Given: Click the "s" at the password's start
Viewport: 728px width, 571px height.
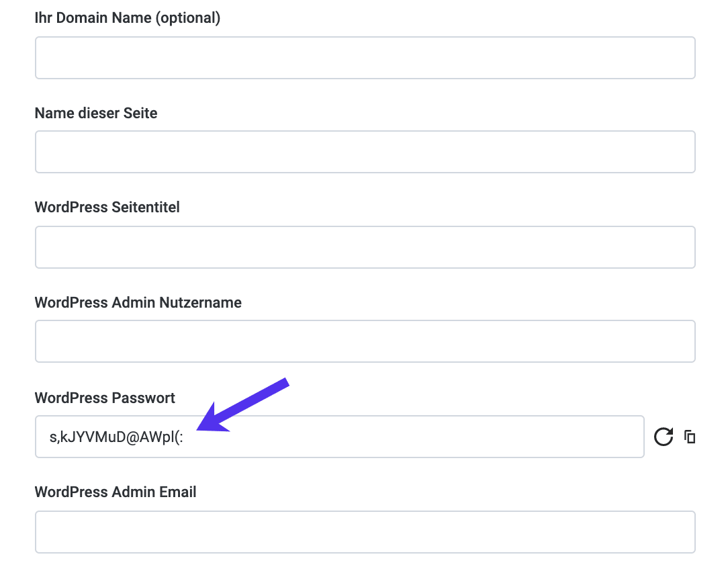Looking at the screenshot, I should tap(53, 439).
